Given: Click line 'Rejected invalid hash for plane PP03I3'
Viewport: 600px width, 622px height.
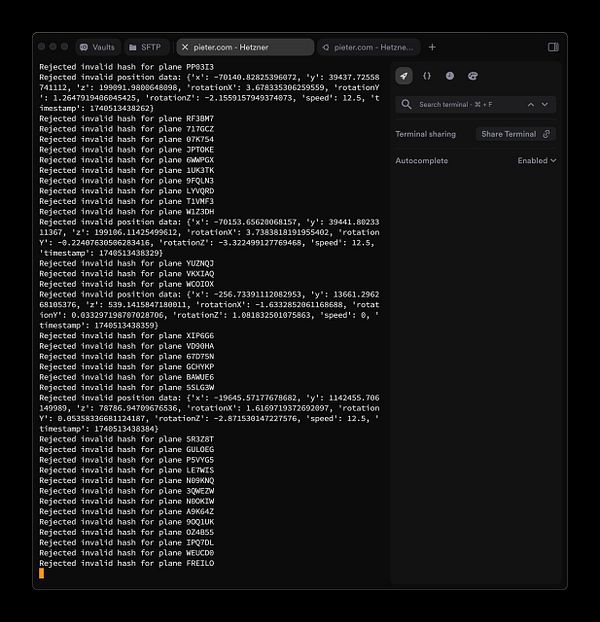Looking at the screenshot, I should tap(127, 67).
